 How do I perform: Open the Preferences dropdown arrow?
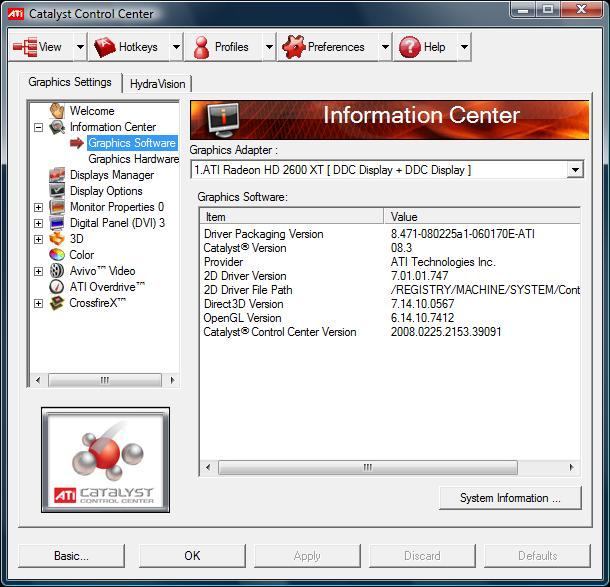[385, 47]
